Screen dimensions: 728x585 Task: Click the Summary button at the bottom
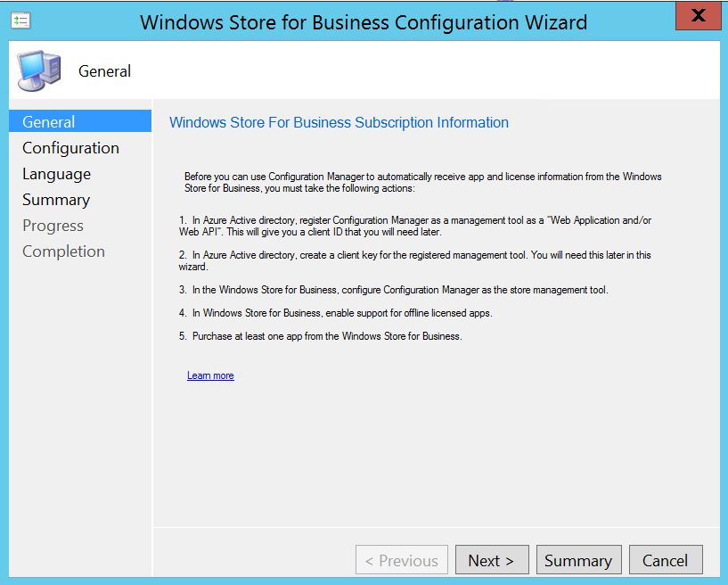tap(577, 560)
